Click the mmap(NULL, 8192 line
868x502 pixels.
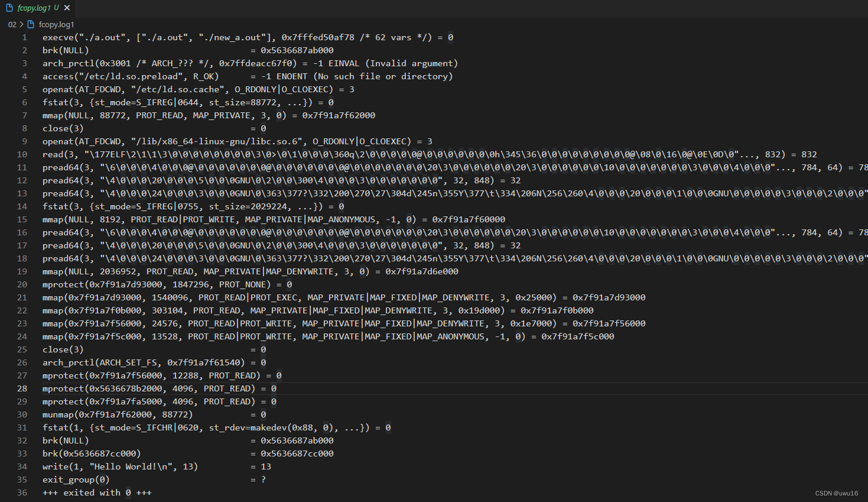pyautogui.click(x=274, y=219)
